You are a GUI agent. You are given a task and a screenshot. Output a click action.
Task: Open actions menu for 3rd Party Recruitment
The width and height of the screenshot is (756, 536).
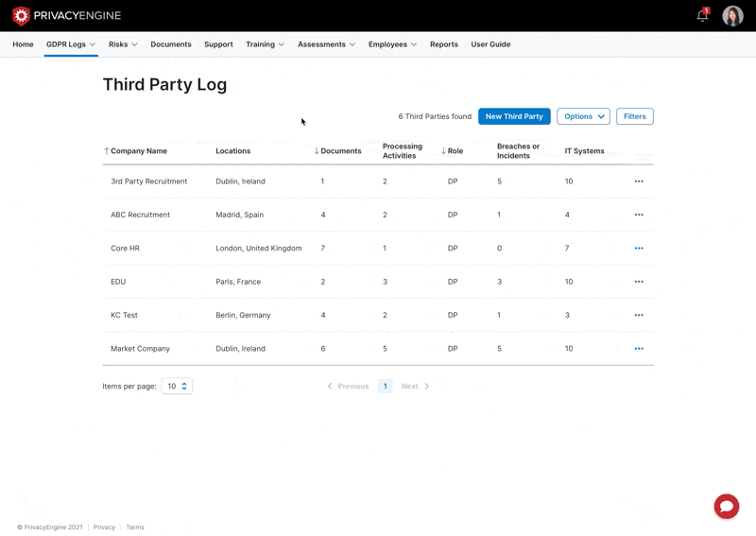point(639,182)
